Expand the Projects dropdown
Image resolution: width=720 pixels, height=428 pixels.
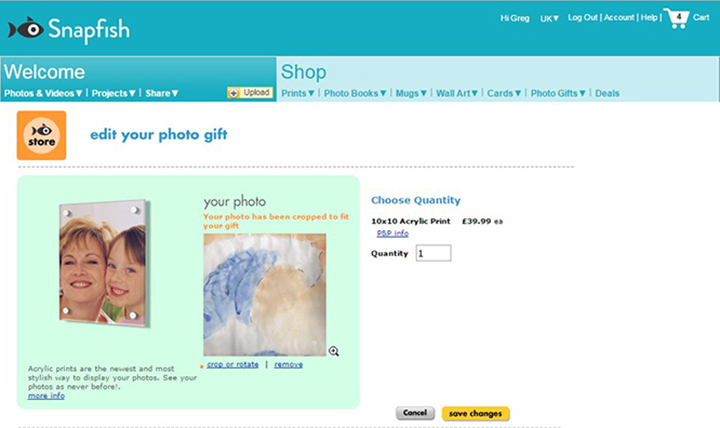point(113,93)
